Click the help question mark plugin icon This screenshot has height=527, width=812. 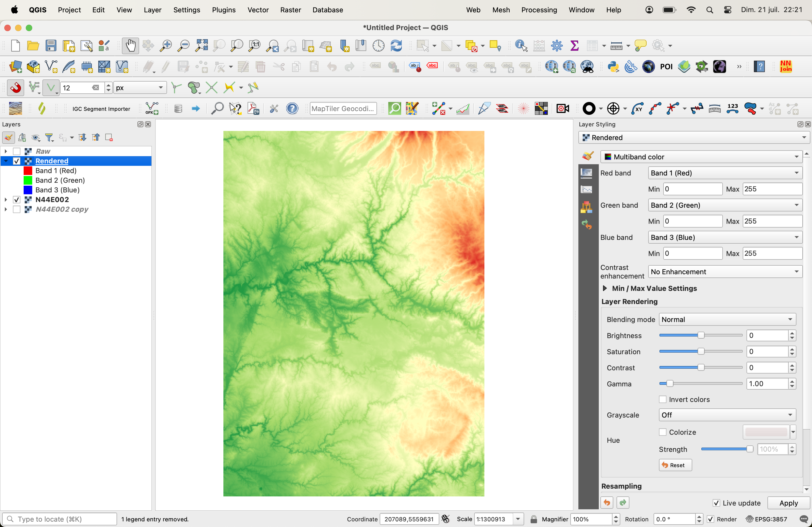tap(292, 109)
